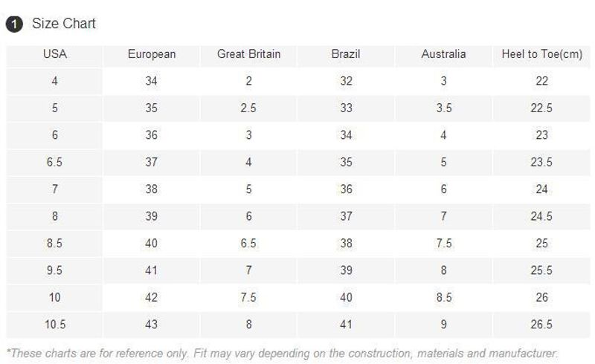Click the Great Britain column header
This screenshot has height=364, width=595.
[x=248, y=54]
